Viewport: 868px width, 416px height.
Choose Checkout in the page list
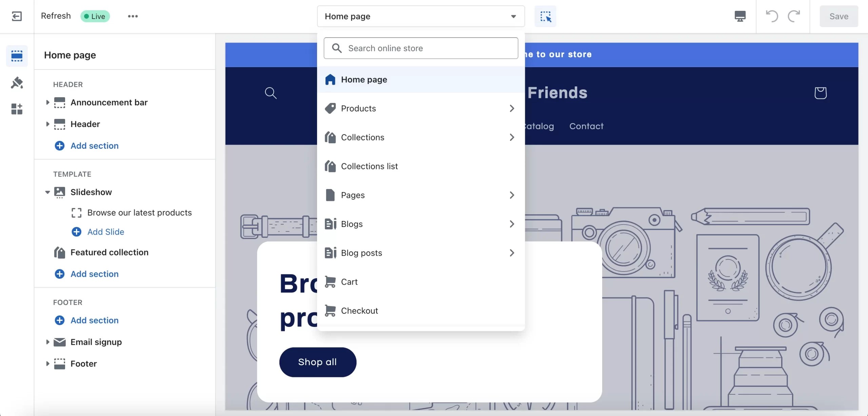point(359,311)
